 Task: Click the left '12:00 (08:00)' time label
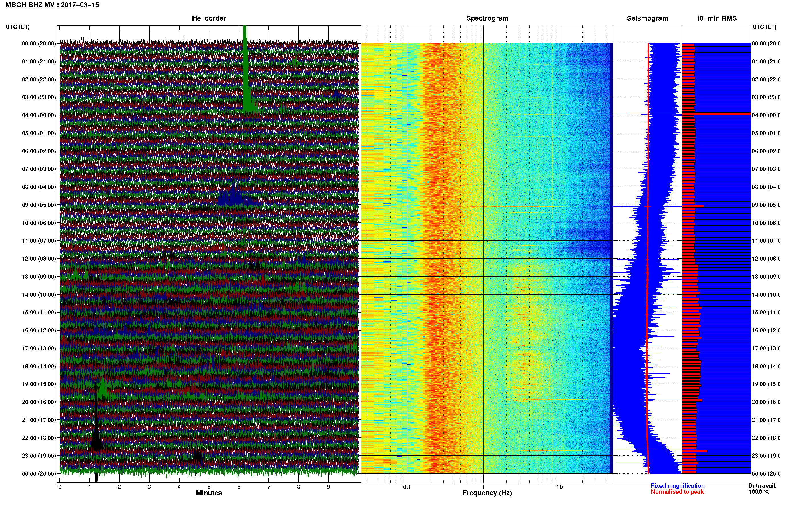(x=39, y=259)
